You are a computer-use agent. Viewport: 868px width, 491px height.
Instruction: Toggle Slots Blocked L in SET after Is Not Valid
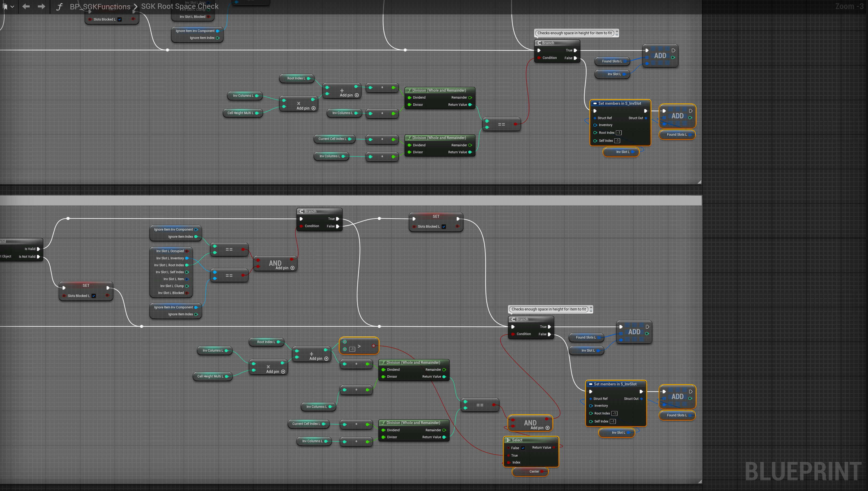94,296
